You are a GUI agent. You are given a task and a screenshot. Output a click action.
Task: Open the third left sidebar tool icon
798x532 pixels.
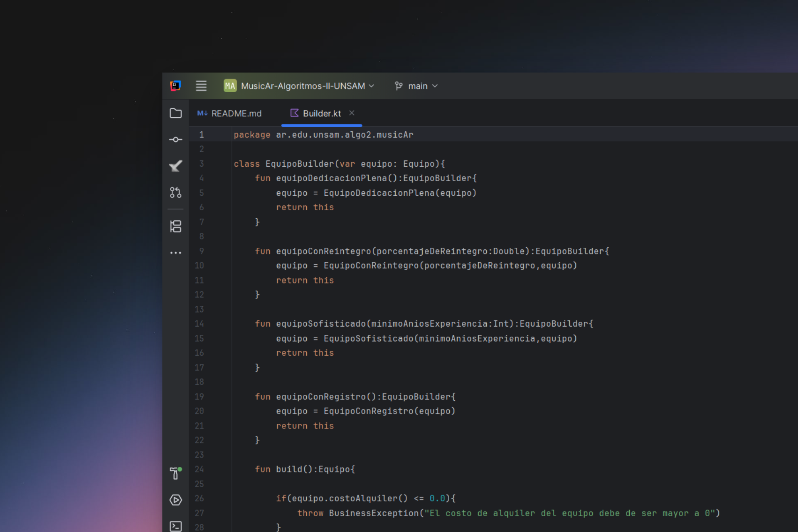pos(175,166)
